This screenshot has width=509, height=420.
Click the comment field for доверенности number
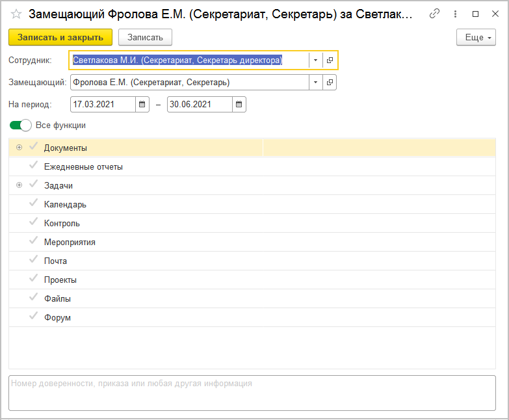pos(252,393)
